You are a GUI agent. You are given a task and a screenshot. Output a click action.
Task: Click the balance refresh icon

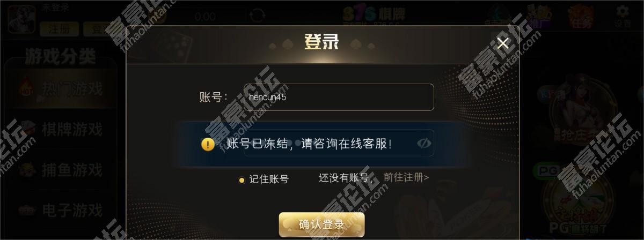click(258, 16)
